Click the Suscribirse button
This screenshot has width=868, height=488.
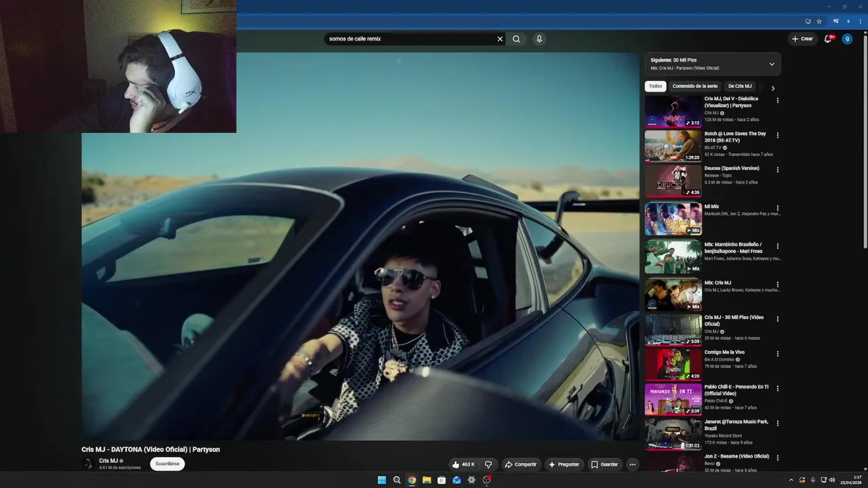(167, 464)
